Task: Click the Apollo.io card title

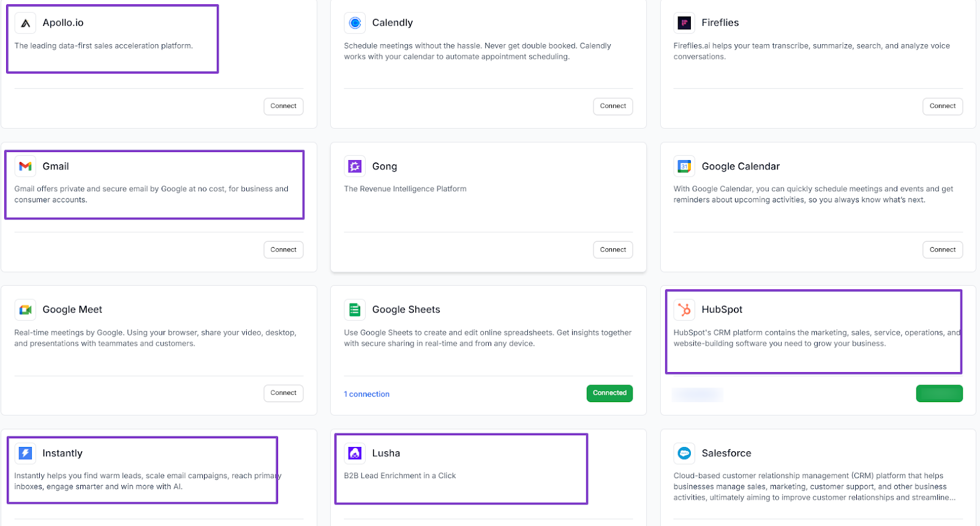Action: coord(63,23)
